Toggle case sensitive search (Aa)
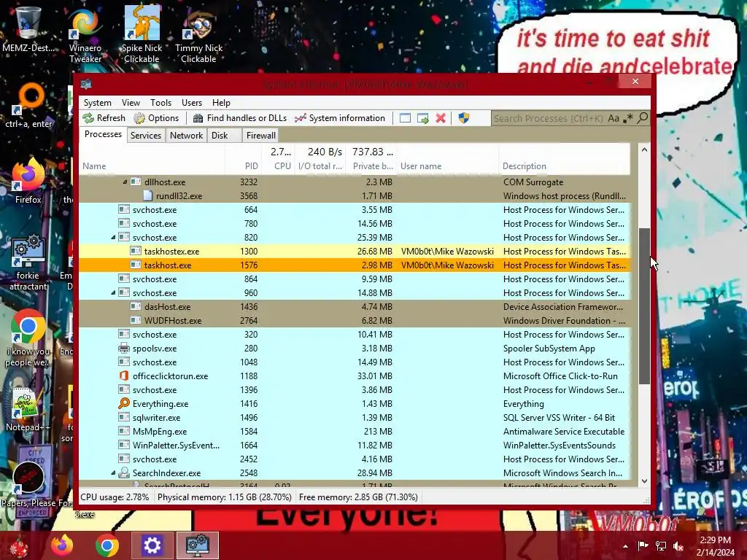Image resolution: width=747 pixels, height=560 pixels. click(x=614, y=118)
